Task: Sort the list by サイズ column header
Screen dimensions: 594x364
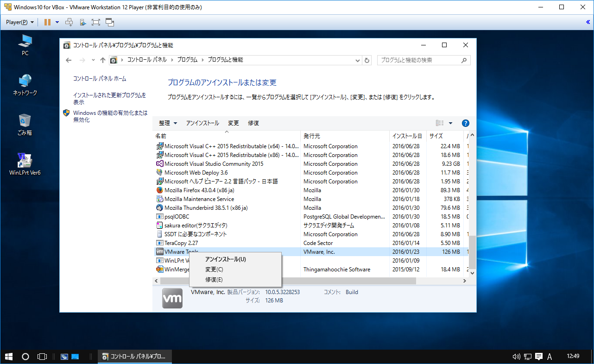Action: (445, 136)
